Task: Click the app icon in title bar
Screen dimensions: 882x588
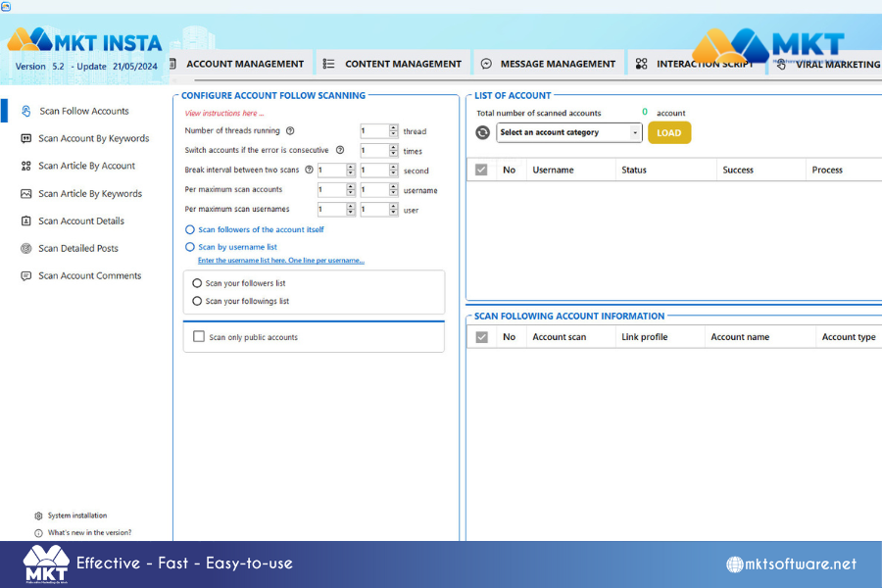Action: 6,6
